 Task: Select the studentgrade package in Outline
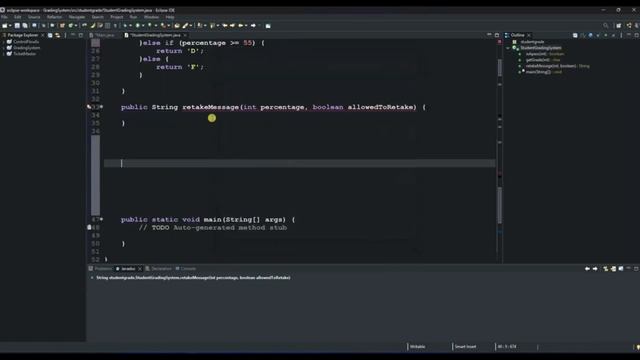tap(532, 42)
